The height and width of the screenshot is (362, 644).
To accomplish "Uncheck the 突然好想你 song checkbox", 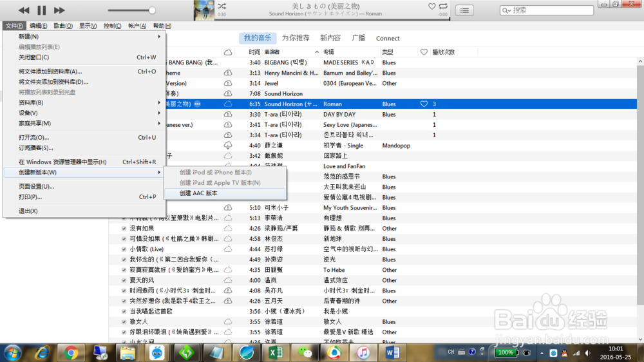I will click(x=124, y=301).
